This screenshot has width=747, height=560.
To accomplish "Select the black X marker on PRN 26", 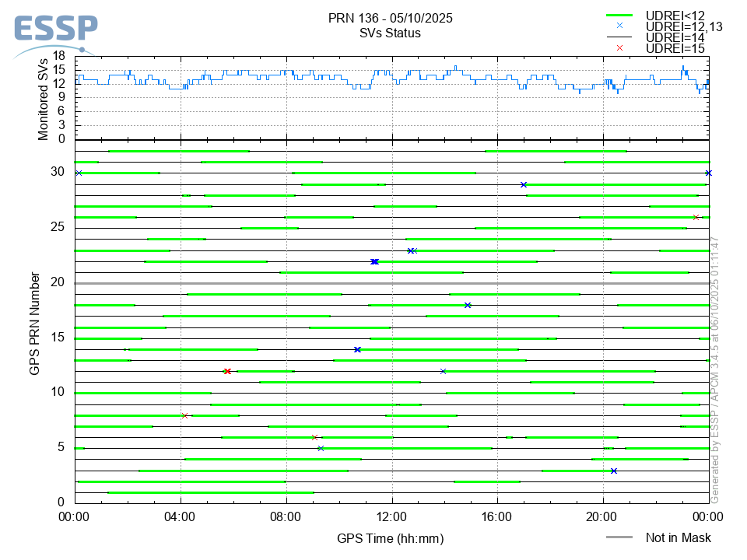I will [x=696, y=218].
